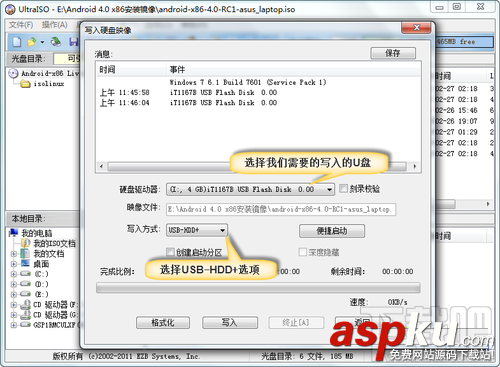Click message list scroll left arrow
The width and height of the screenshot is (500, 367).
[102, 166]
